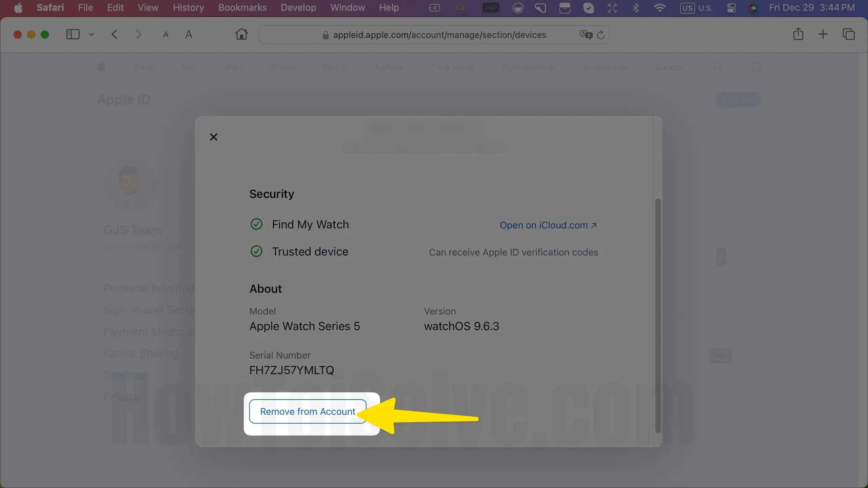This screenshot has height=488, width=868.
Task: Go back with the back arrow
Action: coord(115,34)
